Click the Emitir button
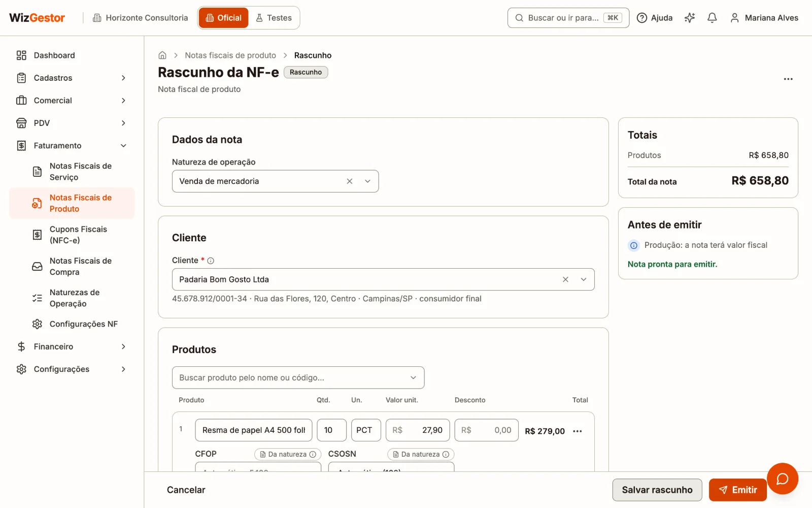This screenshot has width=812, height=508. (737, 490)
